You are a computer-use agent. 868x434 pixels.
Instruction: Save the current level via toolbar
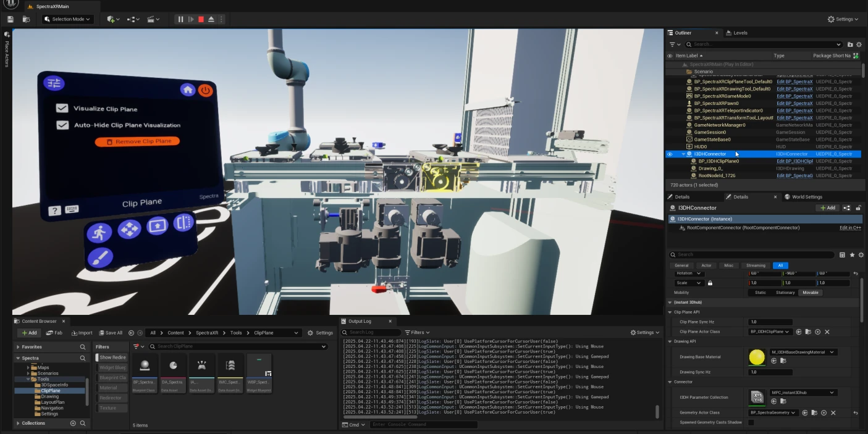(x=11, y=19)
